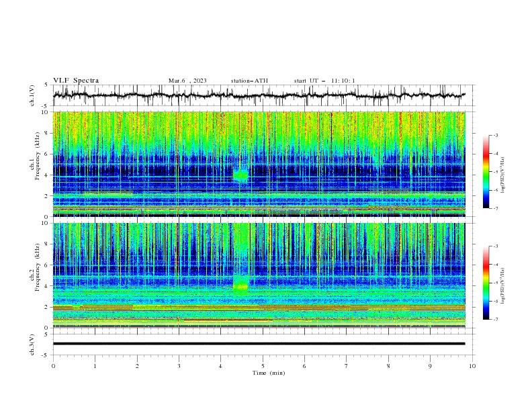Click time tick label "9" on the time axis

click(x=430, y=366)
